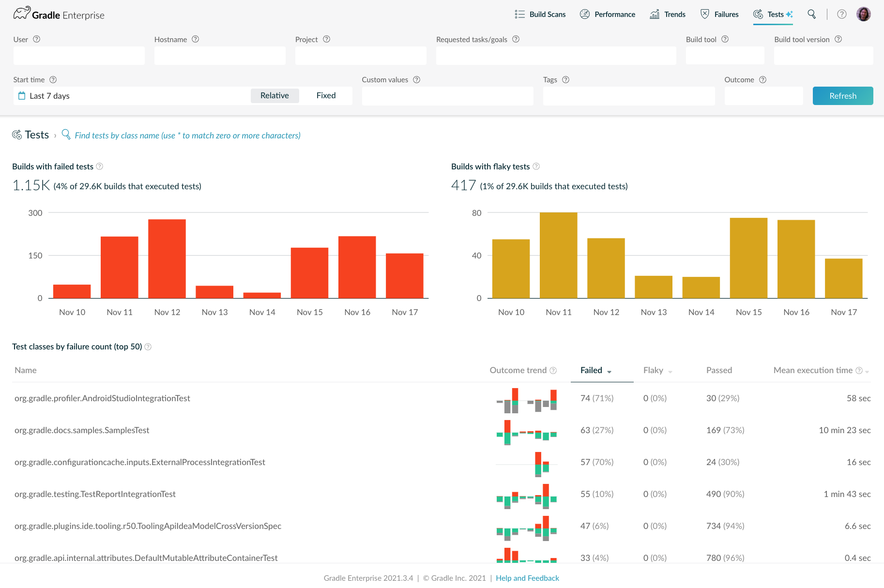884x588 pixels.
Task: Open the search magnifier in top navigation
Action: point(811,14)
